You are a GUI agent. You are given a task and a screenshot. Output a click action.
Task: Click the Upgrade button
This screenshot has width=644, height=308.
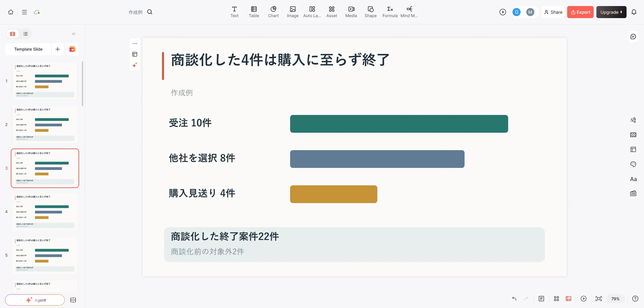[x=611, y=12]
